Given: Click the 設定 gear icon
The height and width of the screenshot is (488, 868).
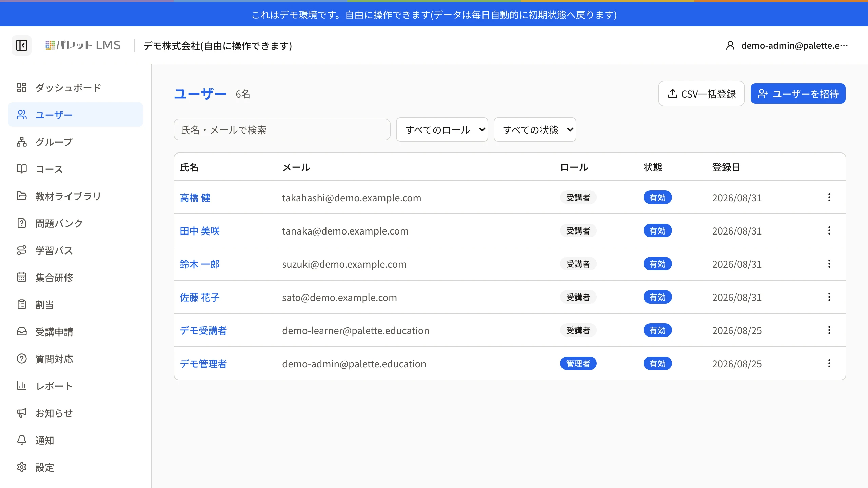Looking at the screenshot, I should coord(22,467).
